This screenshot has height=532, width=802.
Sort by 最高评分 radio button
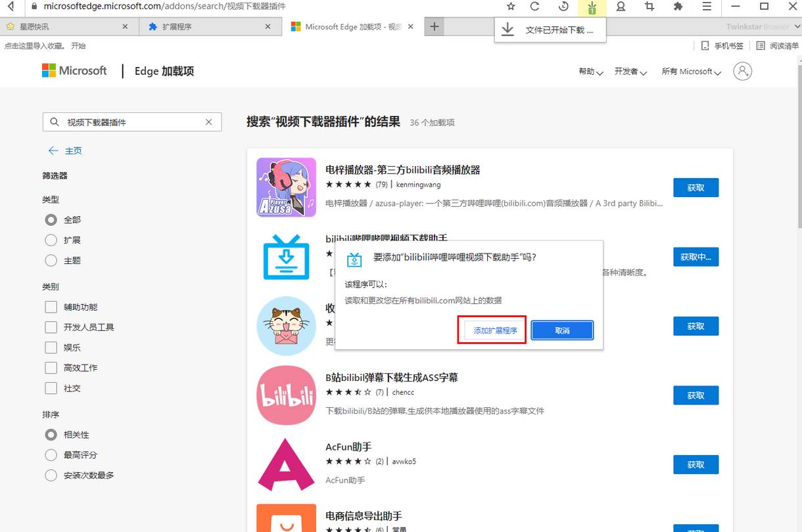point(51,455)
